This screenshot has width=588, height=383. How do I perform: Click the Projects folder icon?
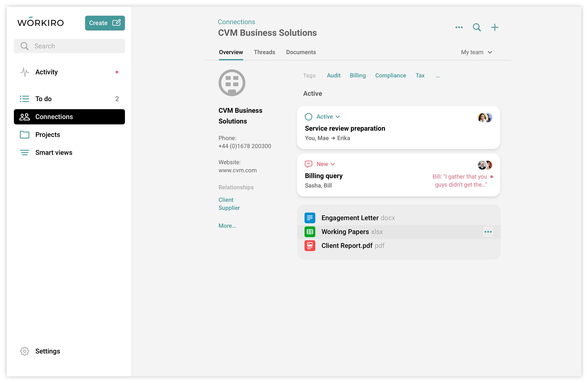[x=24, y=135]
